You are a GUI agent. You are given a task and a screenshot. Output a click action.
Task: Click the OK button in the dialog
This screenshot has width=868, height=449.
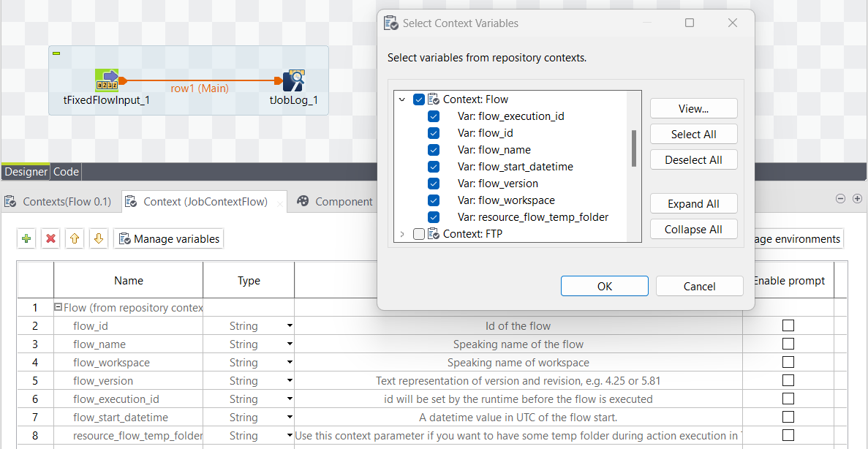pyautogui.click(x=604, y=286)
